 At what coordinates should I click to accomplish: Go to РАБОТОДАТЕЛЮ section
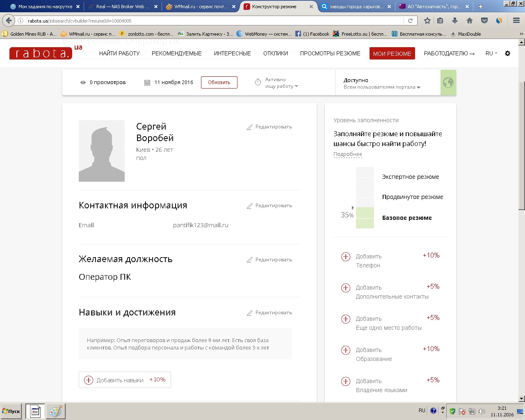(x=449, y=53)
